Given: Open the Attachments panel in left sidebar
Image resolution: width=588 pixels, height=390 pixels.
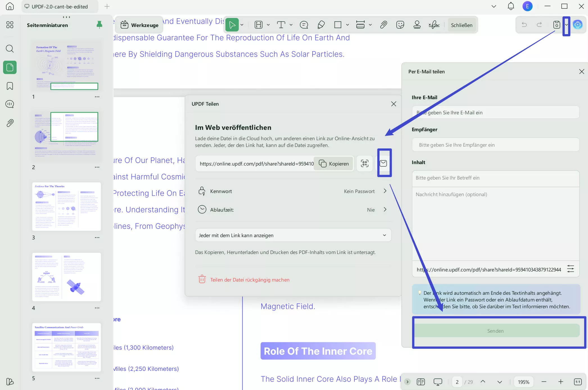Looking at the screenshot, I should tap(10, 123).
